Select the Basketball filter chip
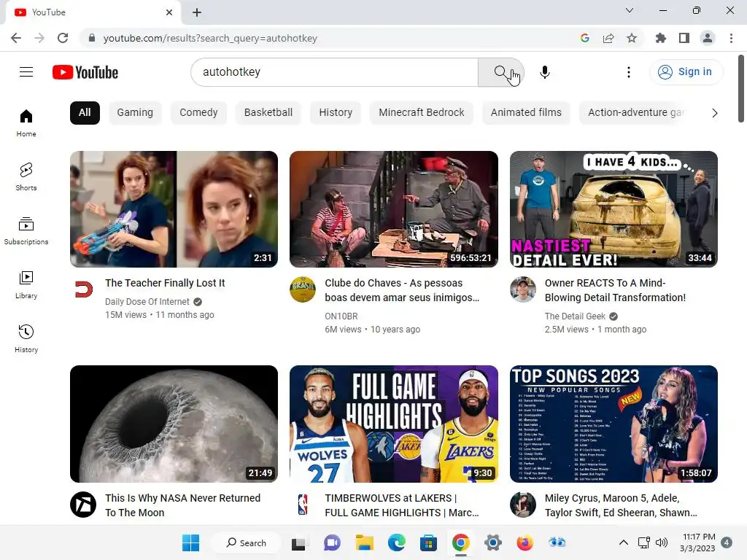The width and height of the screenshot is (747, 560). (x=268, y=113)
